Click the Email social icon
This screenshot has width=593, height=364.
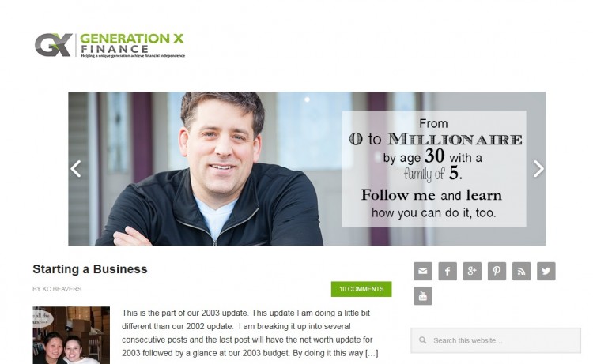click(x=423, y=271)
